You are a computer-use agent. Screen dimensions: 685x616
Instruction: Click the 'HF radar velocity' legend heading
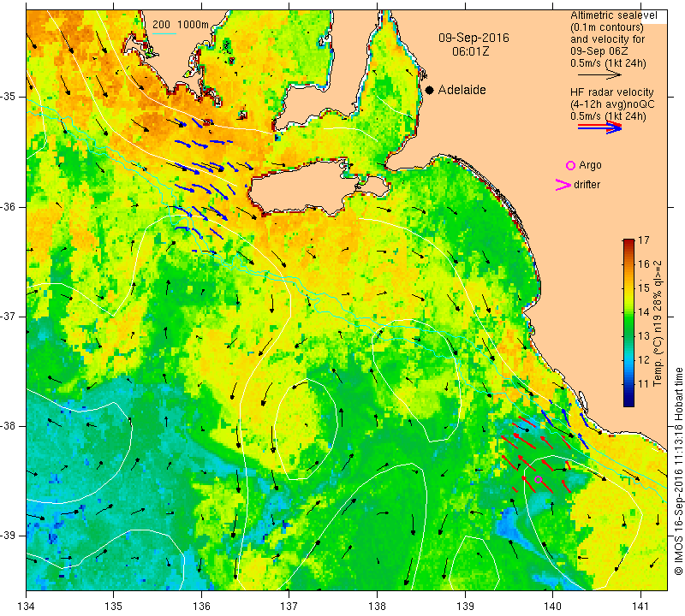point(611,92)
